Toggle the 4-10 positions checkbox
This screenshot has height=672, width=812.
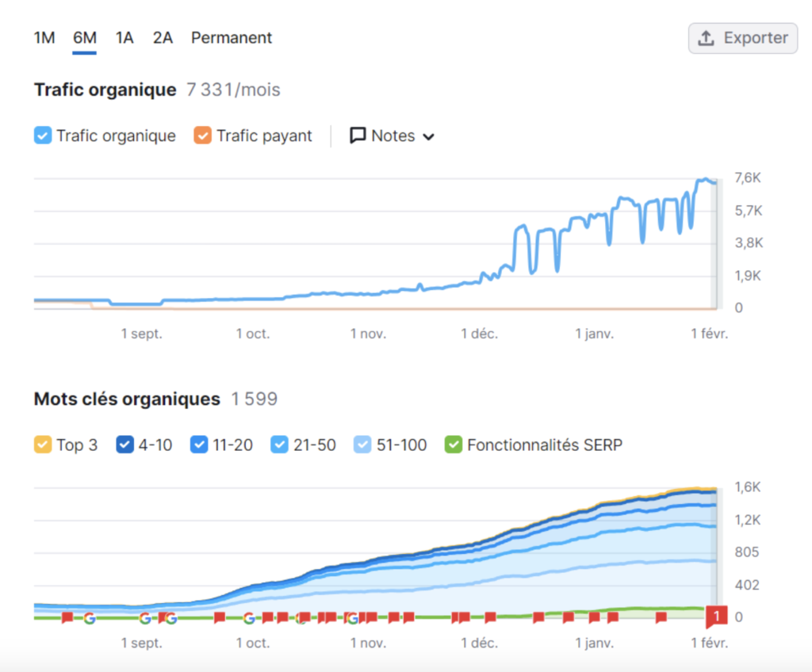tap(124, 445)
